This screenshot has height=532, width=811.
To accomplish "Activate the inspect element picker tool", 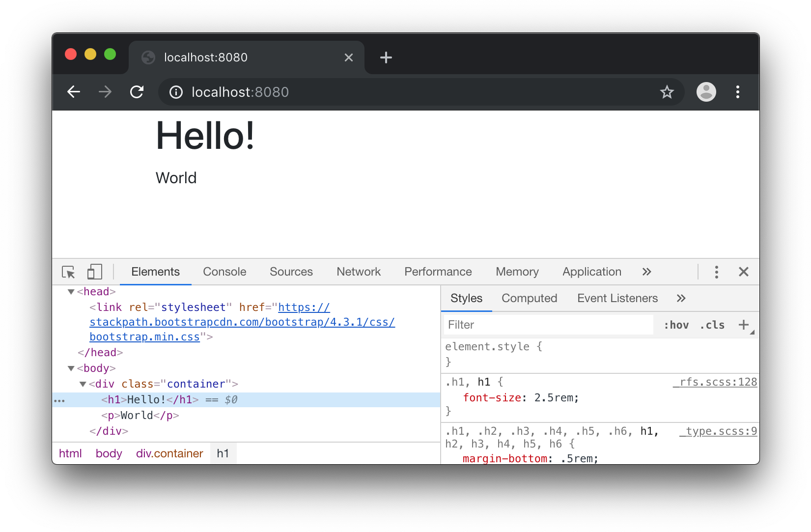I will (68, 272).
